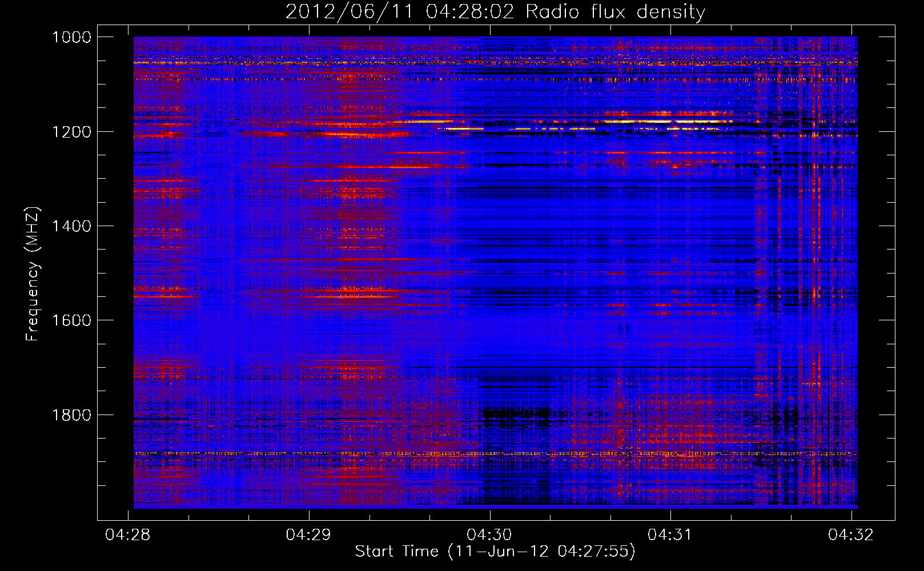Click the 1200 frequency tick label
Viewport: 924px width, 571px height.
point(71,132)
